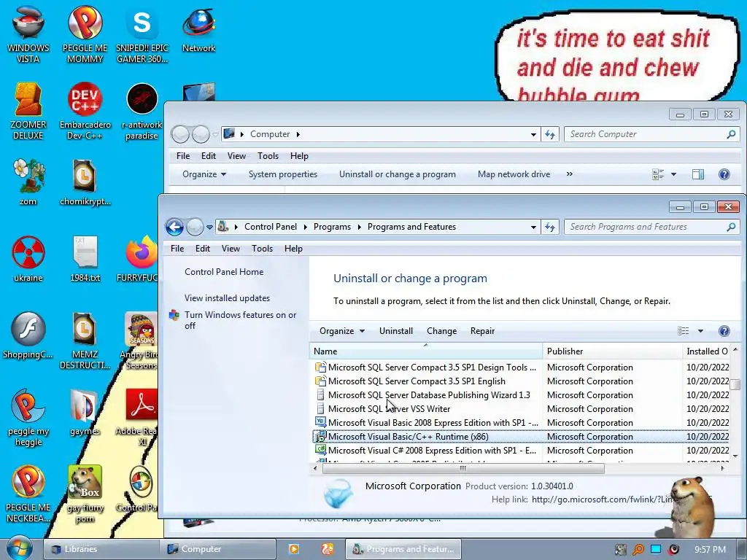
Task: Select the zom desktop icon
Action: point(28,182)
